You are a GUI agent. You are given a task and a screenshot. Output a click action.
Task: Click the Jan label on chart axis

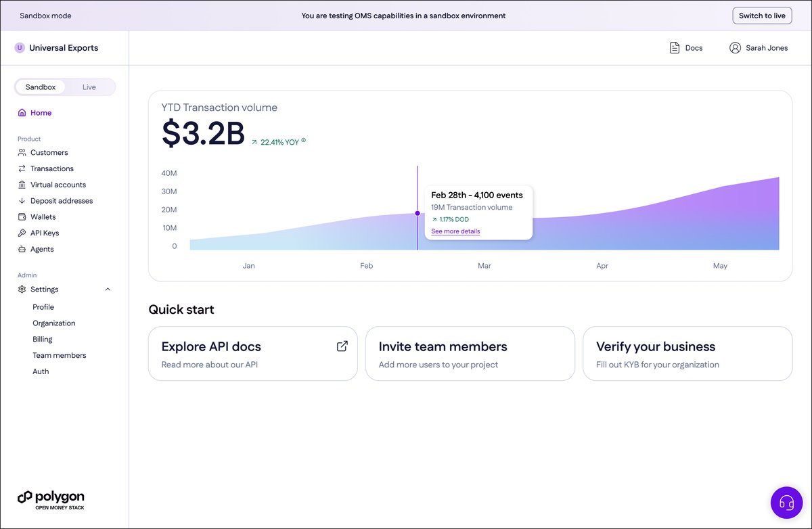coord(249,266)
